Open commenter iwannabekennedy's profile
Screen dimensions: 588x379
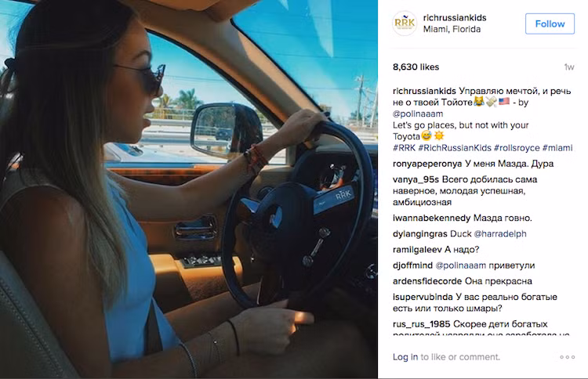[432, 218]
